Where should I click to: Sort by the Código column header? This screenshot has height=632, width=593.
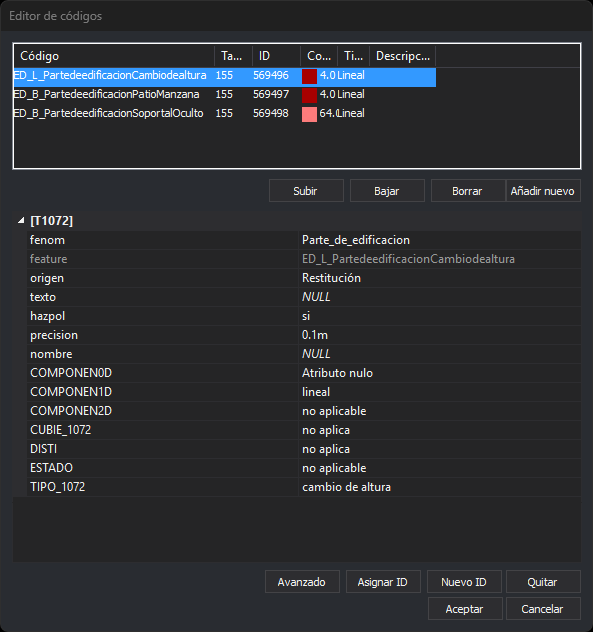pyautogui.click(x=114, y=56)
